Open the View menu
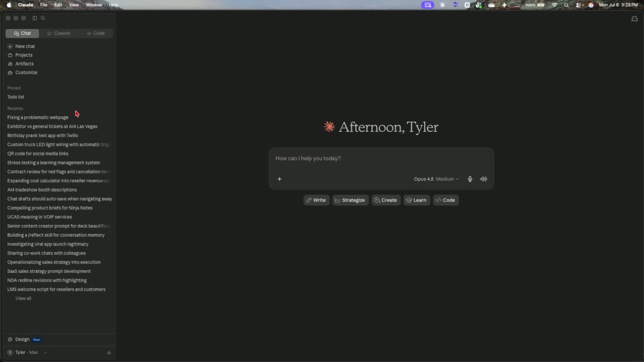Screen dimensions: 644x362 (74, 5)
